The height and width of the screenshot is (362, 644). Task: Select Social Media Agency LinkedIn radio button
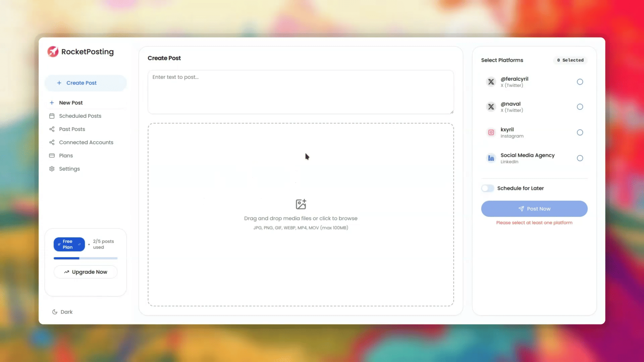(x=580, y=158)
